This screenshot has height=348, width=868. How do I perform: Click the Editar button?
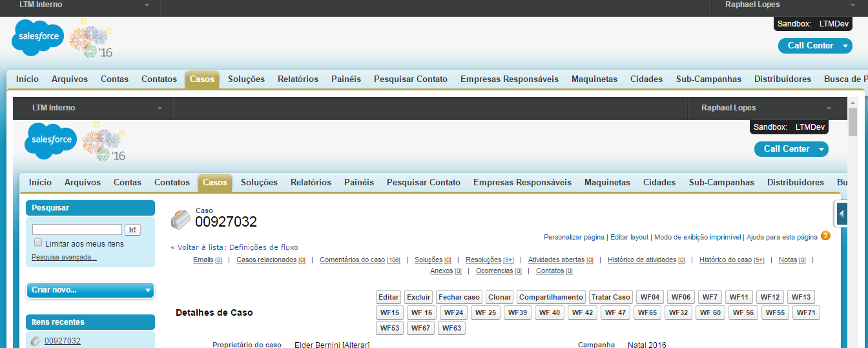click(389, 297)
